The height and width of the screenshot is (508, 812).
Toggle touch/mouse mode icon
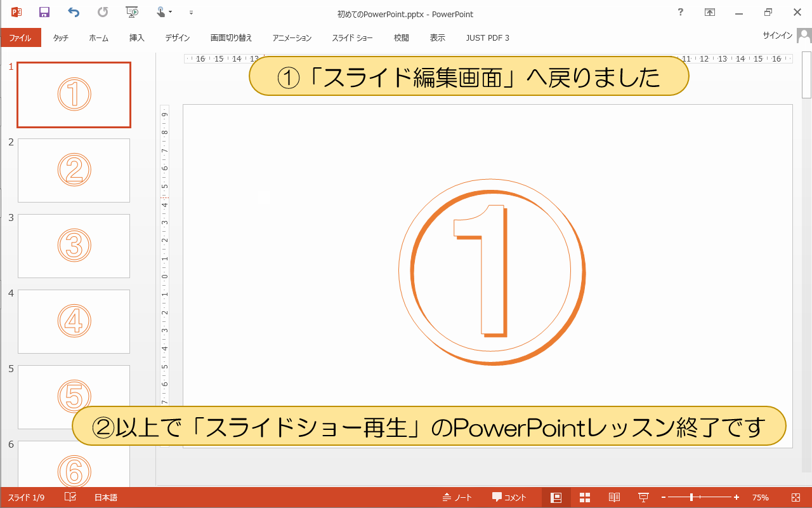162,12
